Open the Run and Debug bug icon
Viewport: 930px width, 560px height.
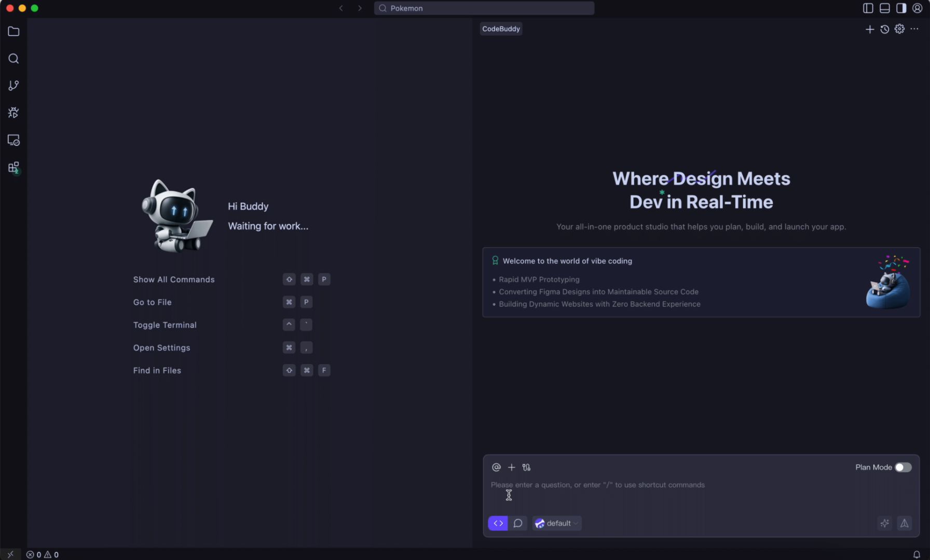pos(13,113)
